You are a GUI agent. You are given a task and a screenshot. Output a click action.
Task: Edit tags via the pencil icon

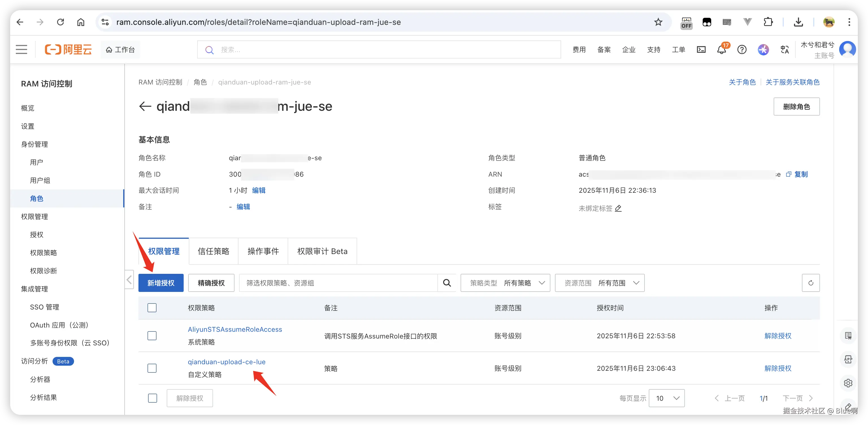point(618,208)
